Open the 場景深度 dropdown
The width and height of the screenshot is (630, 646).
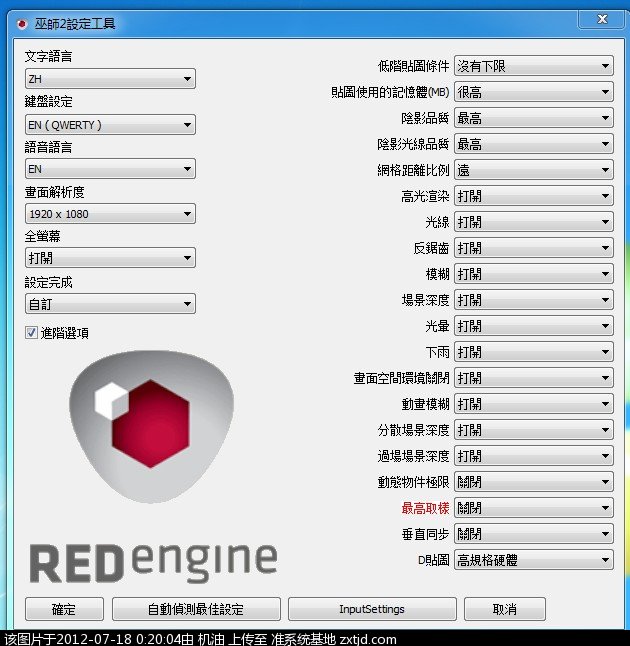coord(534,300)
